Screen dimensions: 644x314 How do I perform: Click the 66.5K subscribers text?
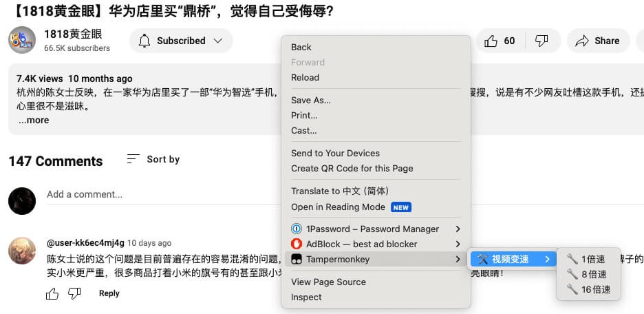[x=77, y=48]
